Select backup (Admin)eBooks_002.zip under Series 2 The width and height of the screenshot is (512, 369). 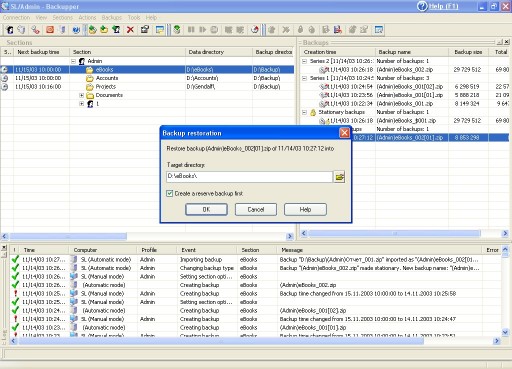[x=404, y=70]
